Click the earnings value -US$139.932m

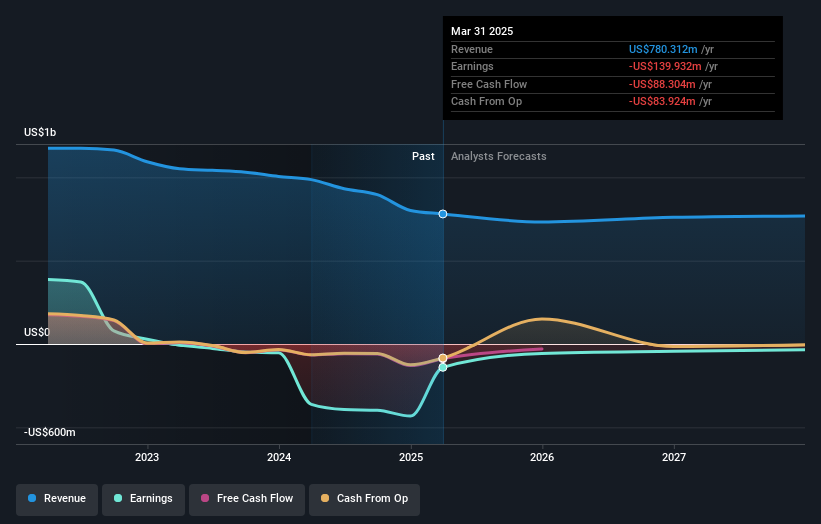[x=665, y=66]
